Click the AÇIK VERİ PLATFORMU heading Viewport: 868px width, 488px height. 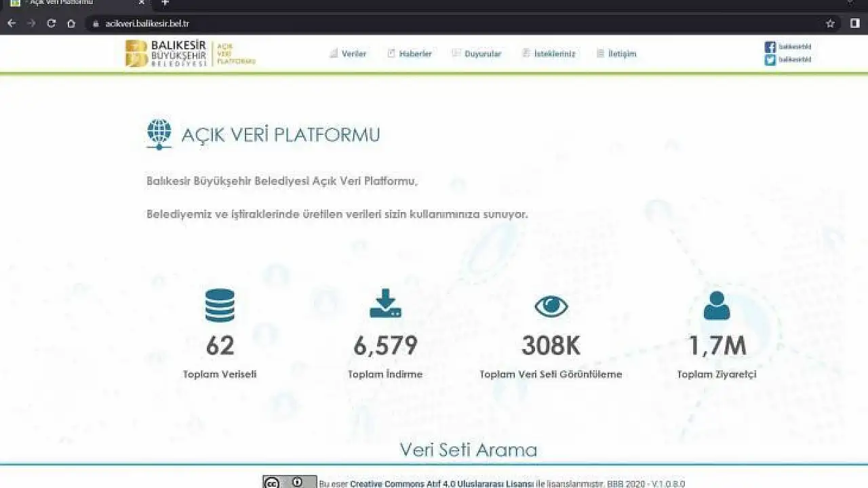[281, 135]
